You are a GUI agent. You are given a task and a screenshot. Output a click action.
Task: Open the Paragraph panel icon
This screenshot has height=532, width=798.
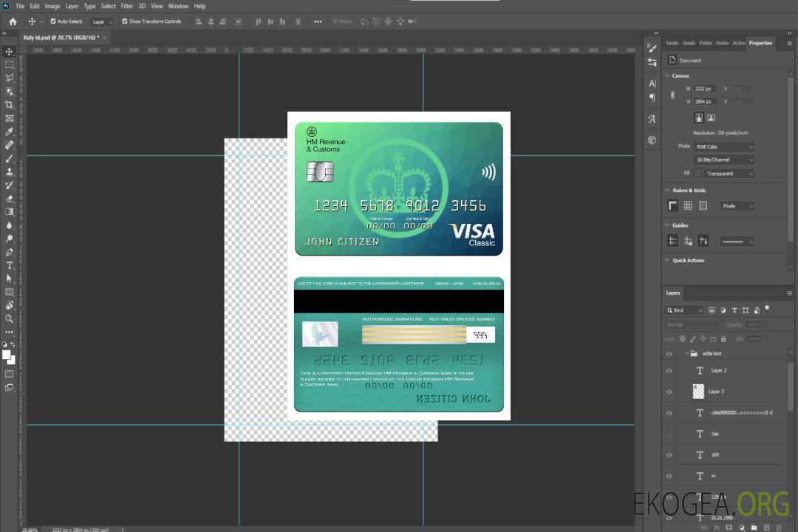(652, 98)
